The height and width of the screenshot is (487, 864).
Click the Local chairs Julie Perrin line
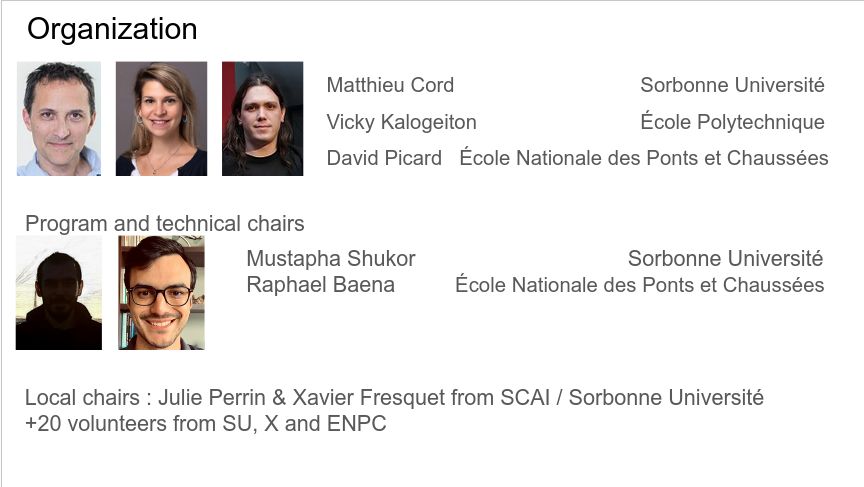pyautogui.click(x=395, y=397)
